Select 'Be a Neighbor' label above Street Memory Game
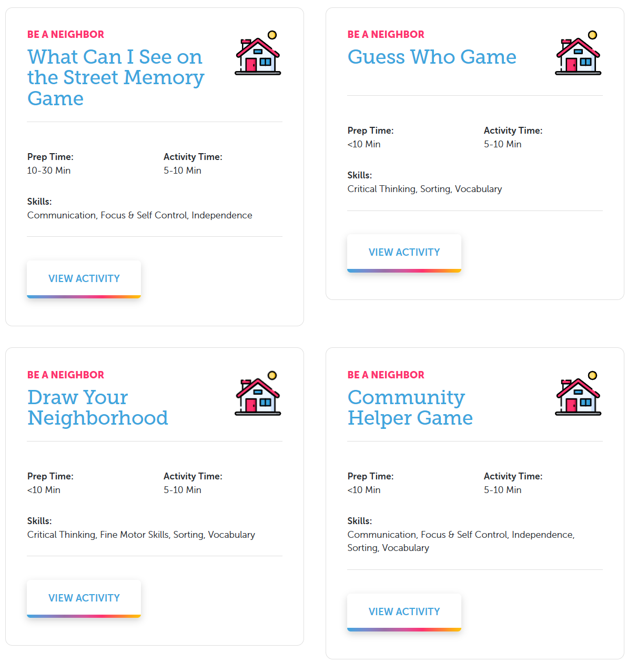The width and height of the screenshot is (637, 672). (66, 34)
